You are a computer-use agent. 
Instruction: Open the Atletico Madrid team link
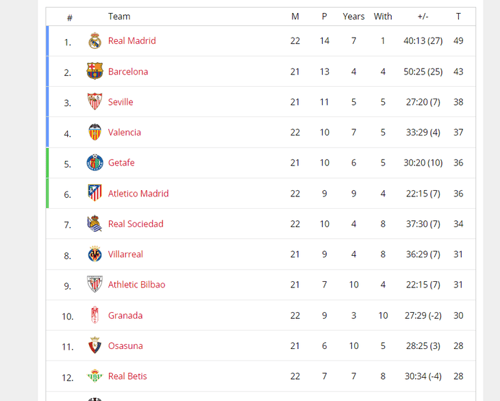click(138, 194)
